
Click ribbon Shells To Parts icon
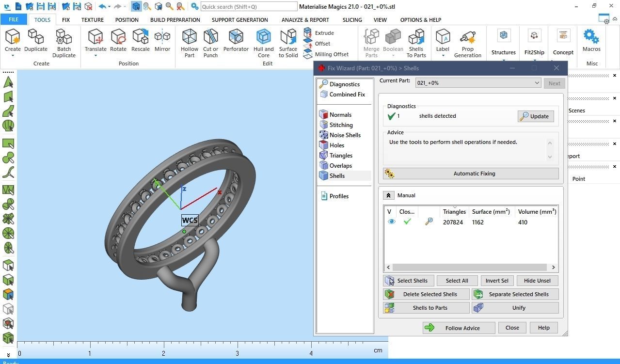tap(416, 37)
